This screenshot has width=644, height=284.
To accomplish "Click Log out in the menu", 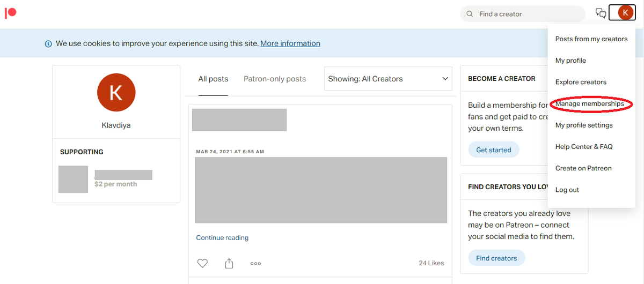I will 567,190.
